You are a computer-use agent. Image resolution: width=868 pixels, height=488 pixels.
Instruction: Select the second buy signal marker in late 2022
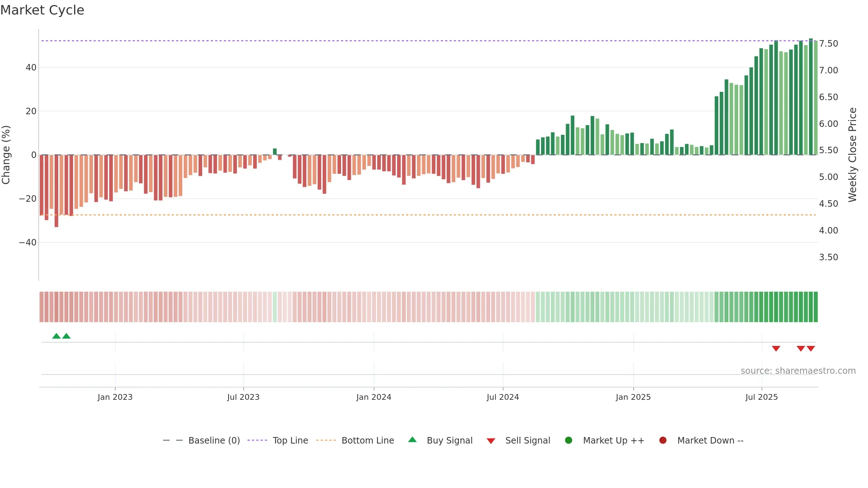click(66, 336)
